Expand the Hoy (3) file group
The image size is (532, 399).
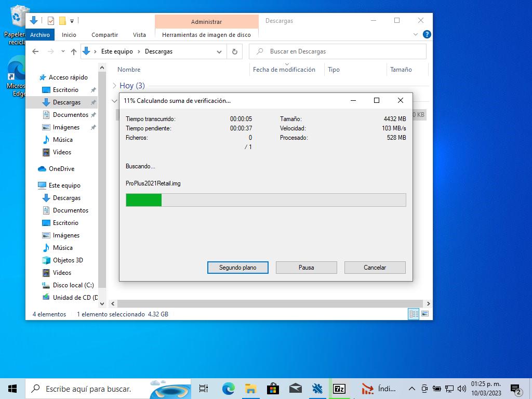point(115,86)
